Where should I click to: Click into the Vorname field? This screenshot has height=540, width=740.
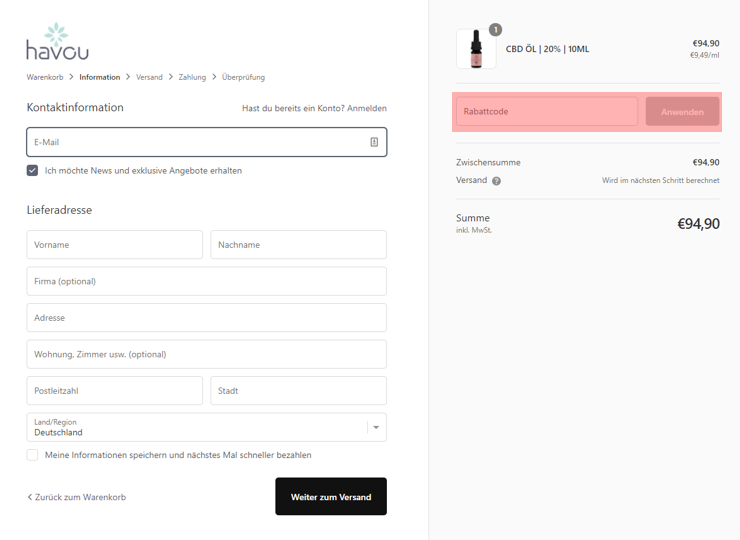tap(115, 245)
